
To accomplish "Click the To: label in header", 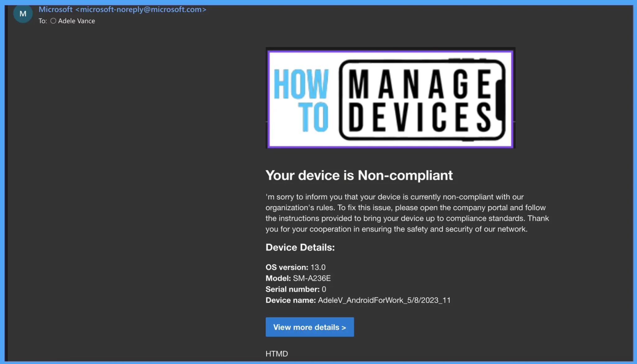I will 43,21.
